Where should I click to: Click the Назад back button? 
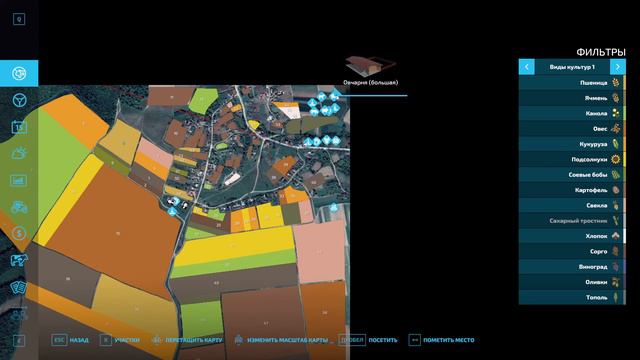point(70,340)
